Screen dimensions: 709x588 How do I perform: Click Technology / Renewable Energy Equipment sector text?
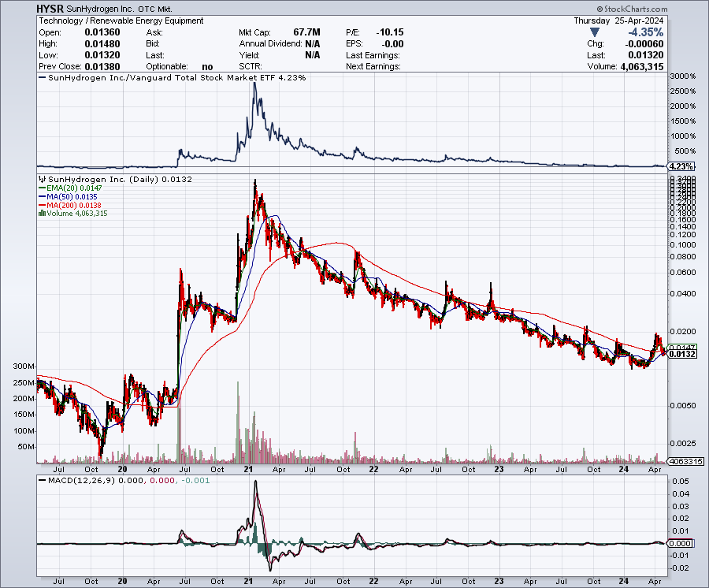121,20
